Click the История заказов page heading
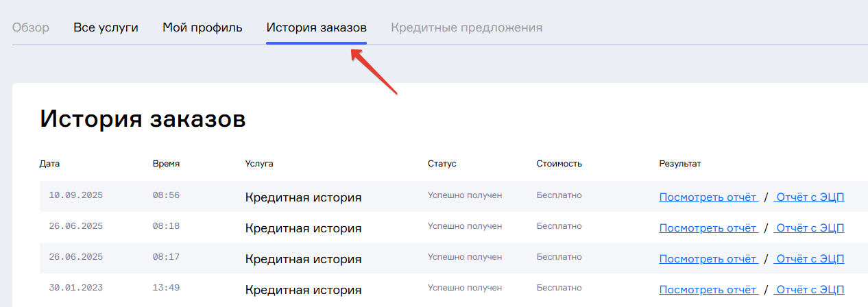 click(x=143, y=119)
